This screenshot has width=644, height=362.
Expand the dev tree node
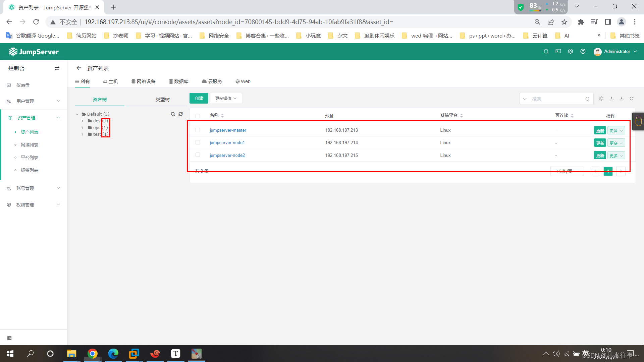click(83, 121)
